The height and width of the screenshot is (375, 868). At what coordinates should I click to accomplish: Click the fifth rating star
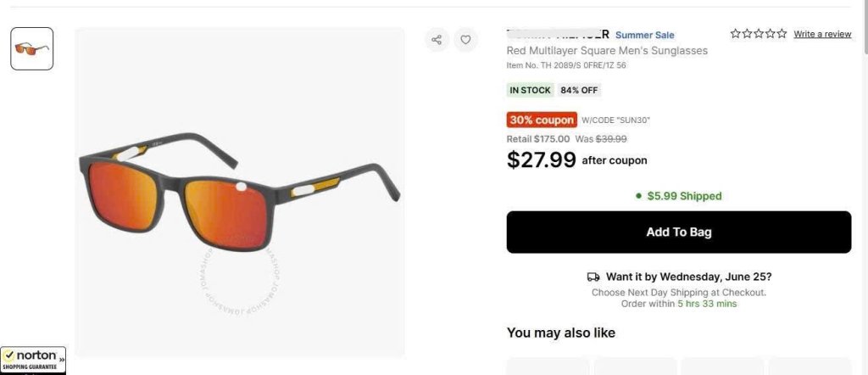tap(782, 34)
